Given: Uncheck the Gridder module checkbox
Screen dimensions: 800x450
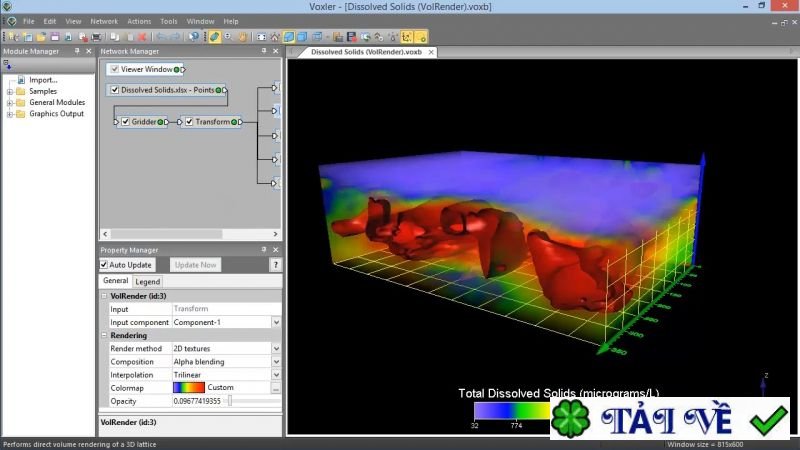Looking at the screenshot, I should coord(126,122).
